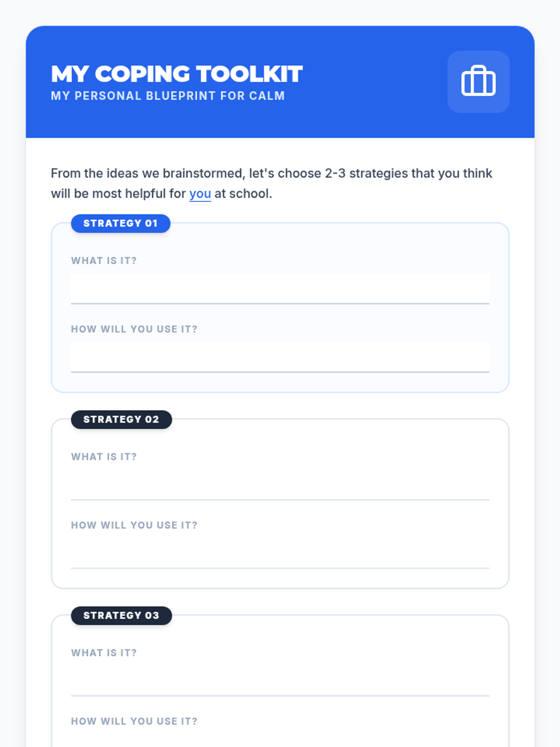Click the underlined "you" link
The width and height of the screenshot is (560, 747).
point(200,194)
